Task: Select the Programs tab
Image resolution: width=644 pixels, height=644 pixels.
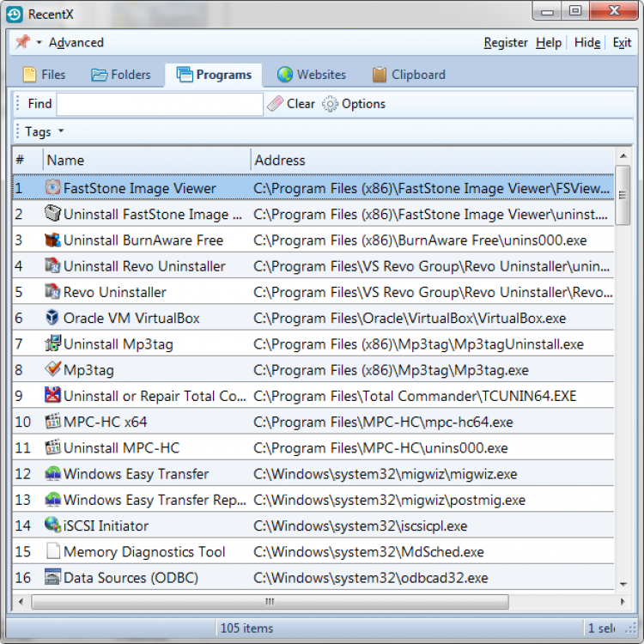Action: tap(214, 75)
